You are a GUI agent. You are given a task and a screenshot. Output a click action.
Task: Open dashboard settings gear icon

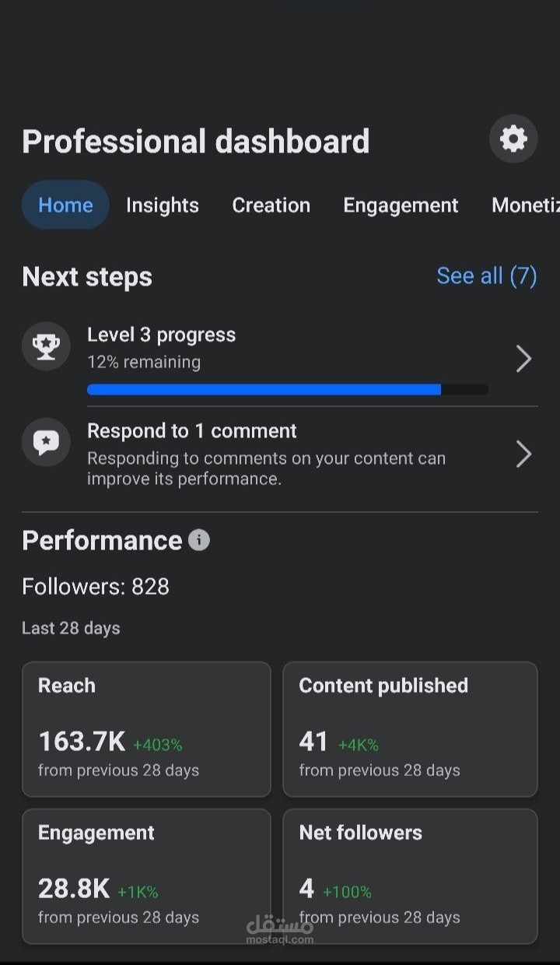513,139
